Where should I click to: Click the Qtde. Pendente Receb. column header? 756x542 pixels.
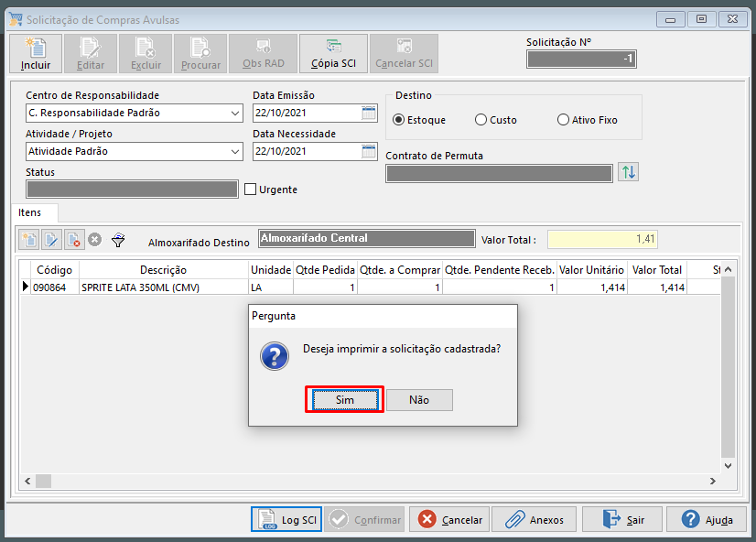click(500, 270)
